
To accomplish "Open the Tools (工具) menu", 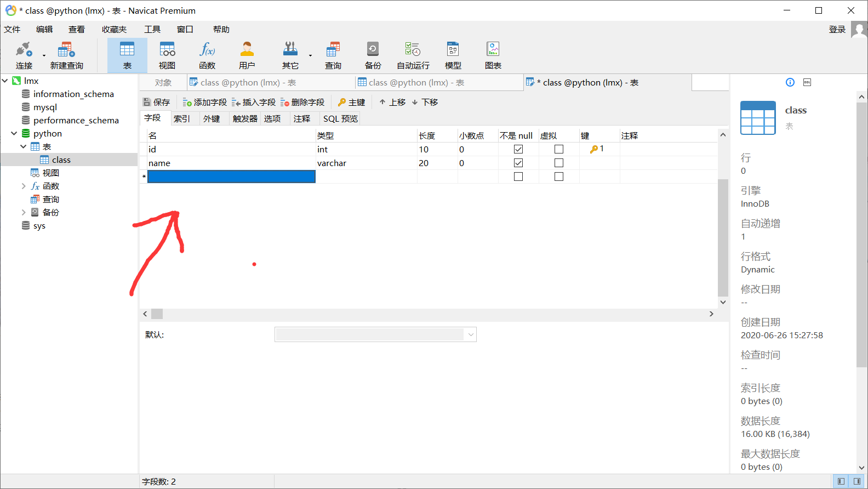I will pyautogui.click(x=152, y=30).
